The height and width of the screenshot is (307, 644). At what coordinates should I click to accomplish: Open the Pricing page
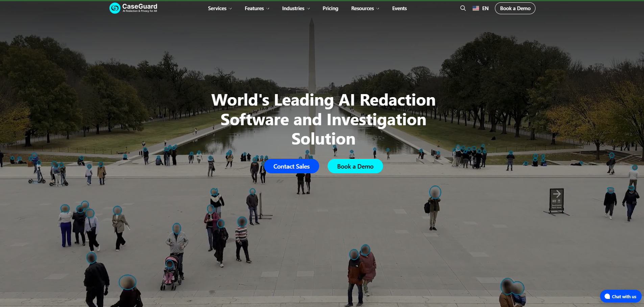pyautogui.click(x=330, y=8)
